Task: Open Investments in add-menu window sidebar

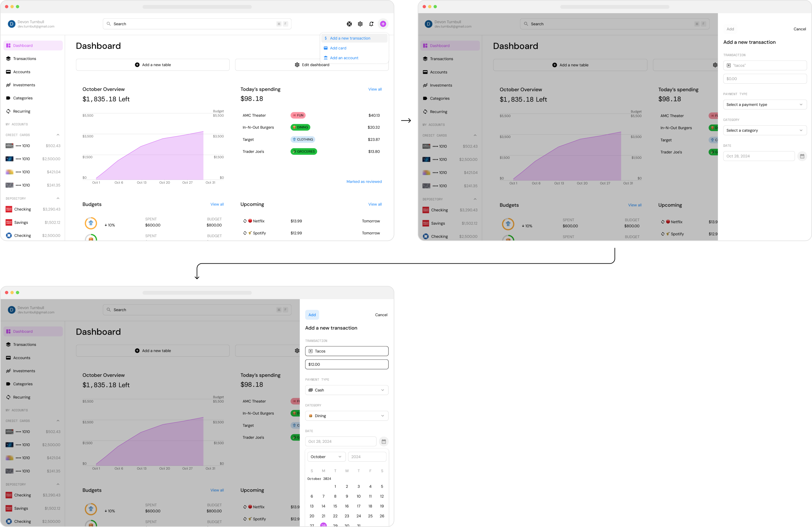Action: click(x=33, y=85)
